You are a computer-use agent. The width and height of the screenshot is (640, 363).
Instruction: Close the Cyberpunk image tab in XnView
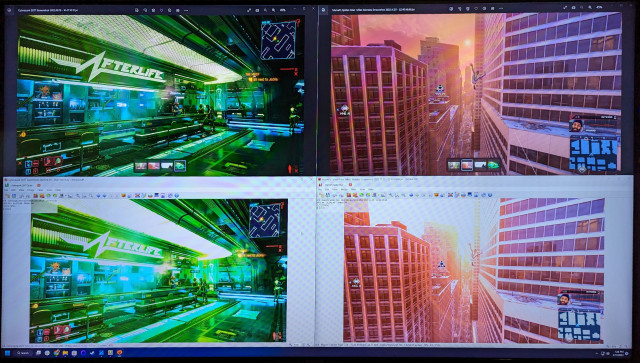(x=39, y=185)
